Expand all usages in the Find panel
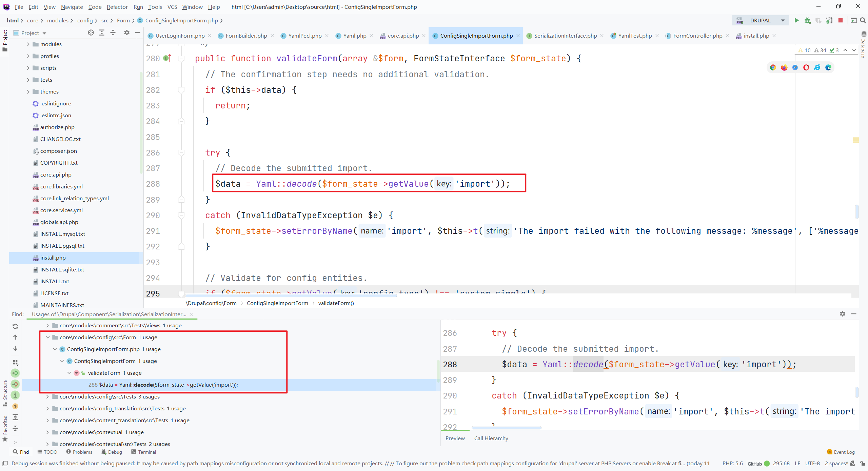This screenshot has height=471, width=868. (x=15, y=417)
